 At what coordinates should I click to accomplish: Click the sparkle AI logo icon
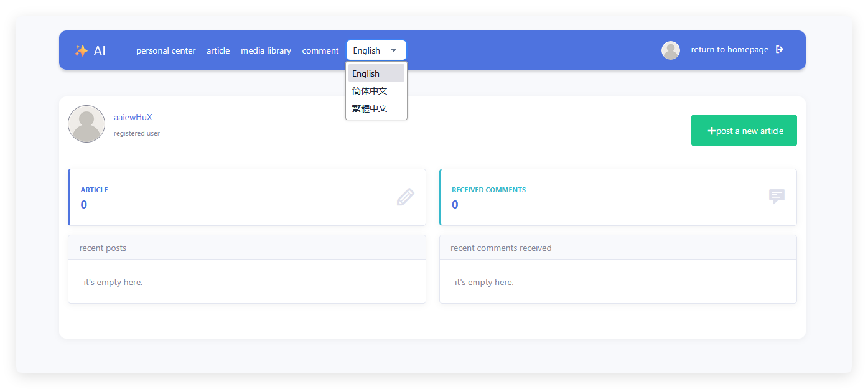(x=81, y=51)
